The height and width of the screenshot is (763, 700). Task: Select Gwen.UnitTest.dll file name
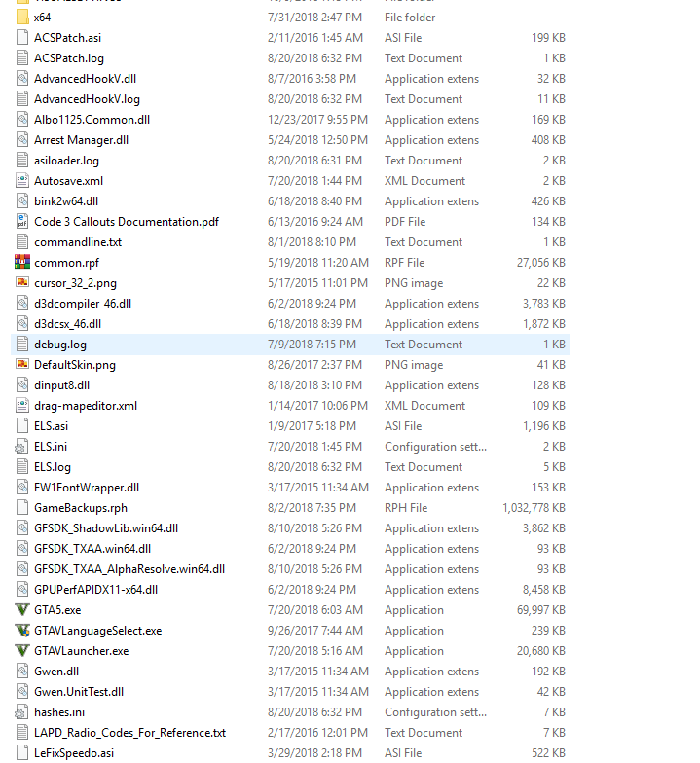pyautogui.click(x=79, y=692)
